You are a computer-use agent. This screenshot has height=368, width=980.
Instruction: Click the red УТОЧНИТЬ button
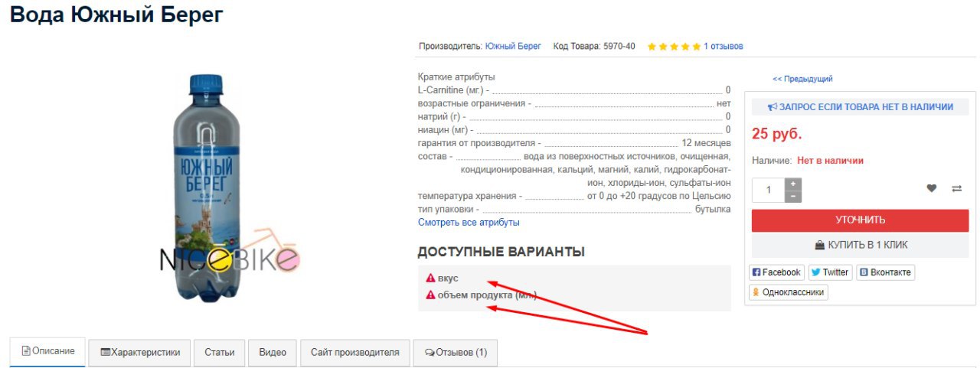click(860, 220)
